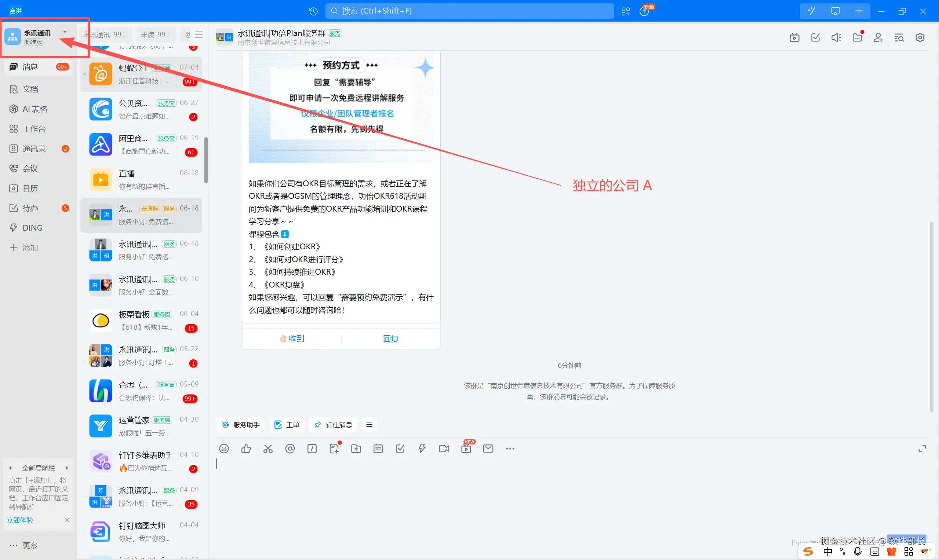Click the emoji icon in input toolbar

click(x=224, y=448)
